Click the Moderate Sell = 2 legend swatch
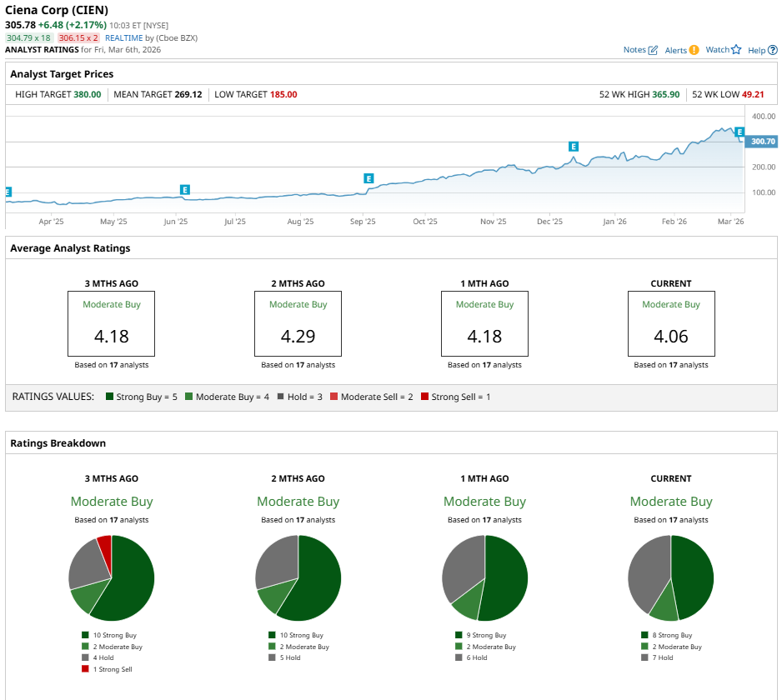Viewport: 782px width, 700px height. tap(333, 397)
